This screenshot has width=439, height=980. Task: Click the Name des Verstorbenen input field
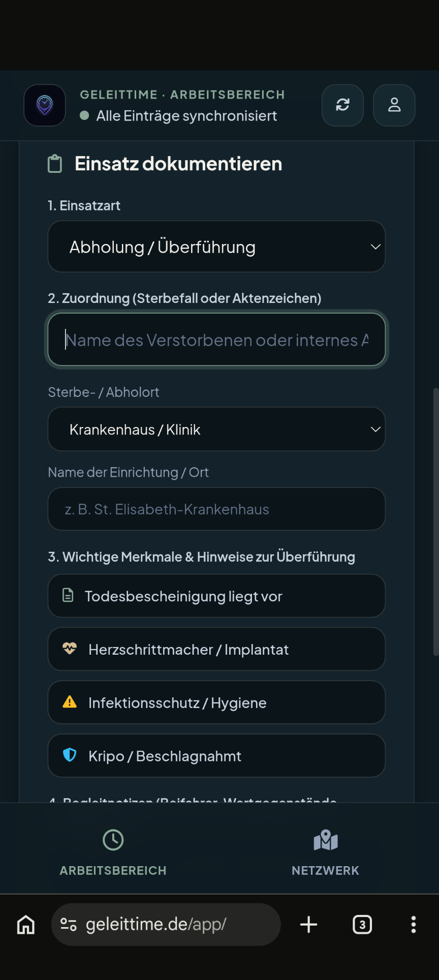click(x=216, y=340)
